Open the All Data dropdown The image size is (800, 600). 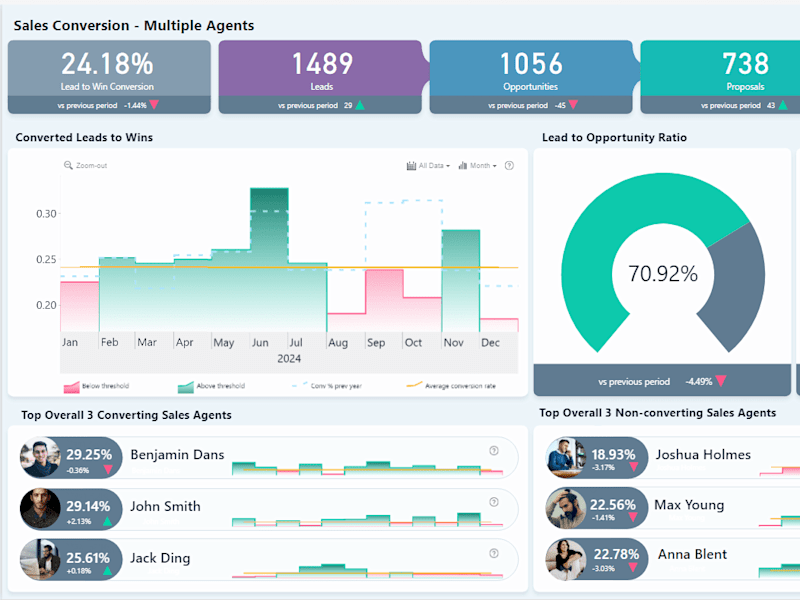[x=428, y=166]
